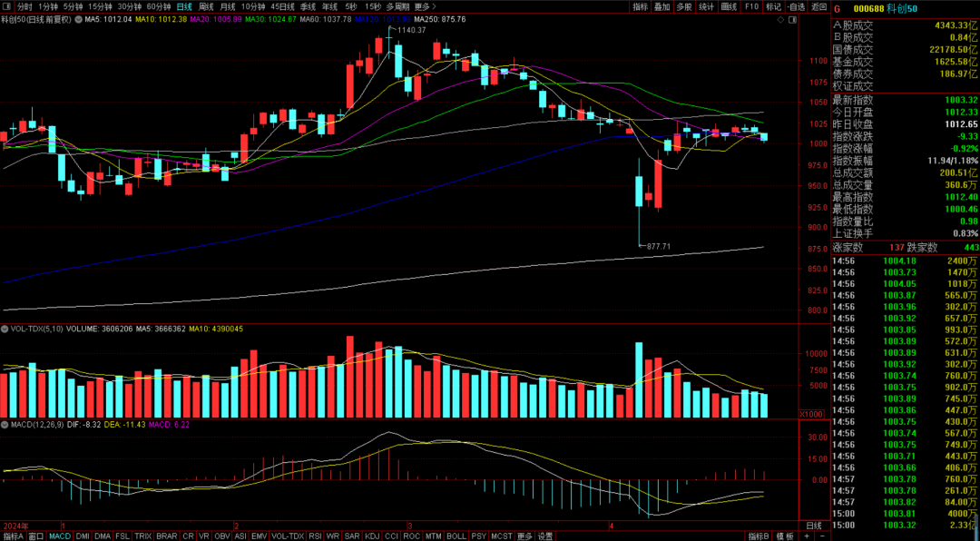Switch to the BOLL indicator tab
This screenshot has height=541, width=980.
pyautogui.click(x=456, y=536)
